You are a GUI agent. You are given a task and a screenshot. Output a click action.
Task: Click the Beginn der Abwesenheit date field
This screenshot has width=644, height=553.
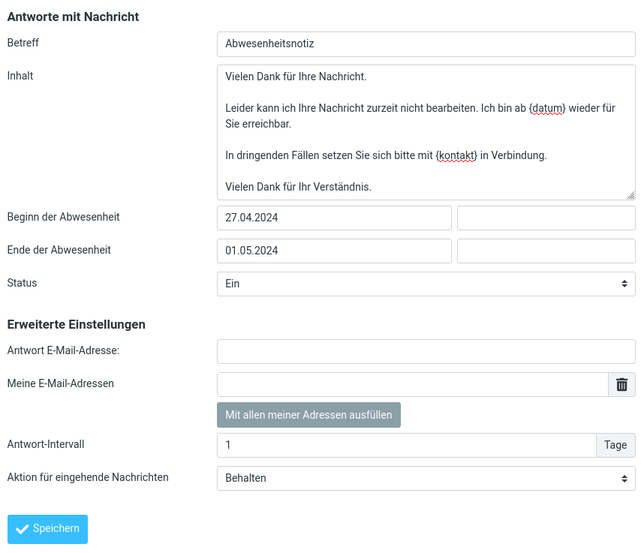[x=334, y=218]
